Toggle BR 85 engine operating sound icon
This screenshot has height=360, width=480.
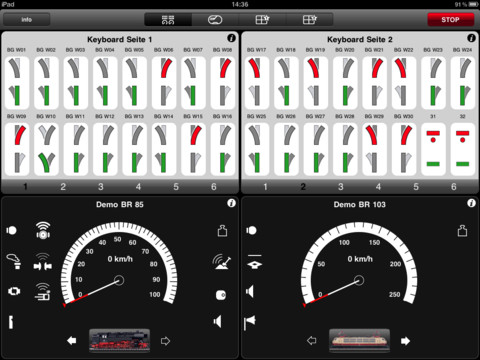click(13, 291)
